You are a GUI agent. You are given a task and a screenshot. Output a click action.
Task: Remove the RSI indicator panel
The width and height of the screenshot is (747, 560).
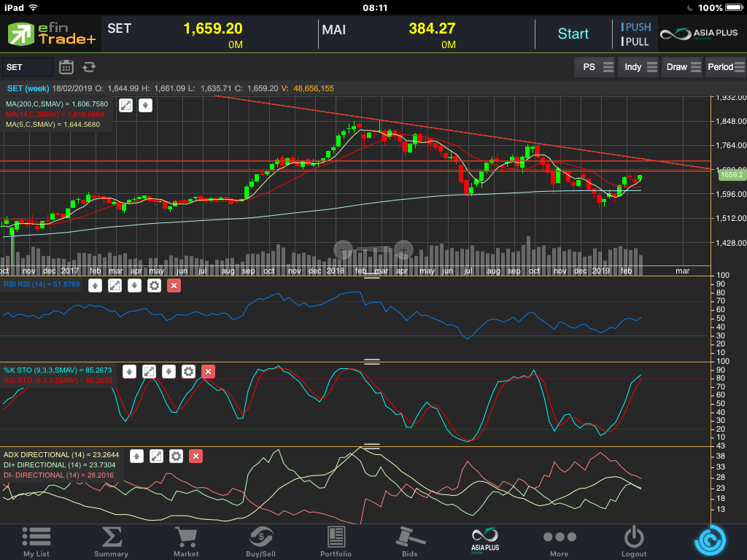[x=174, y=285]
